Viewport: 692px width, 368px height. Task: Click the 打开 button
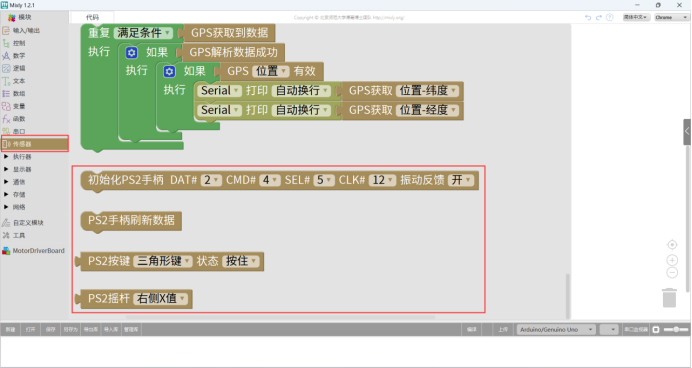pyautogui.click(x=30, y=330)
